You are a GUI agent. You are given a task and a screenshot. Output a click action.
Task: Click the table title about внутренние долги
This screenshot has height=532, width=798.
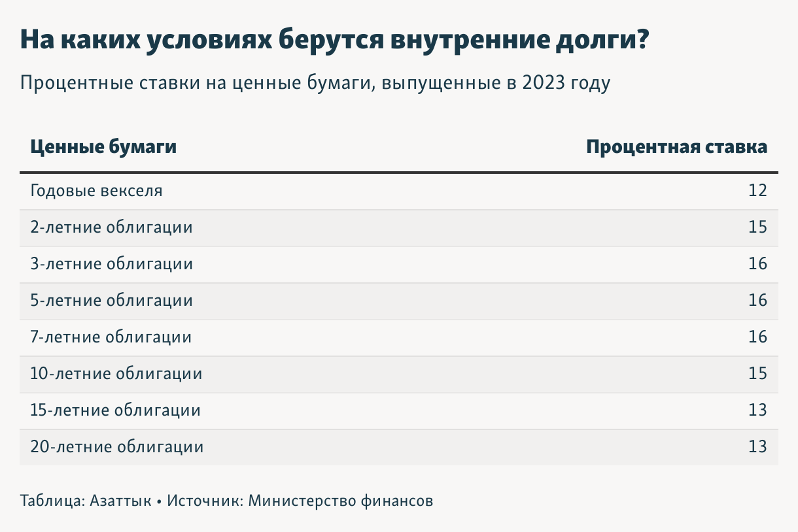(x=334, y=41)
